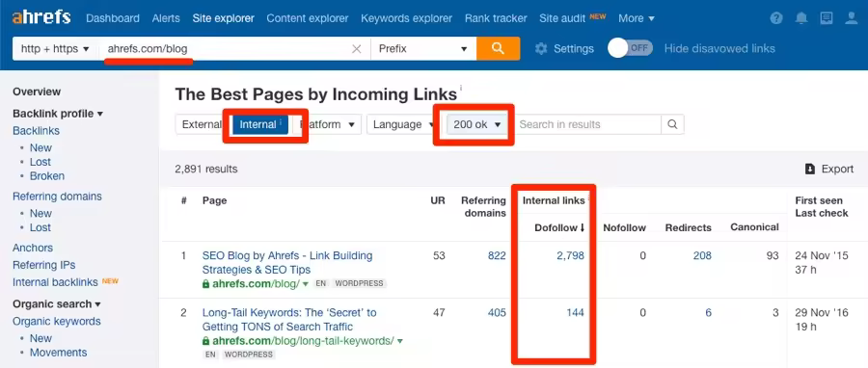This screenshot has width=868, height=368.
Task: Open the Long-Tail Keywords page link
Action: (289, 320)
